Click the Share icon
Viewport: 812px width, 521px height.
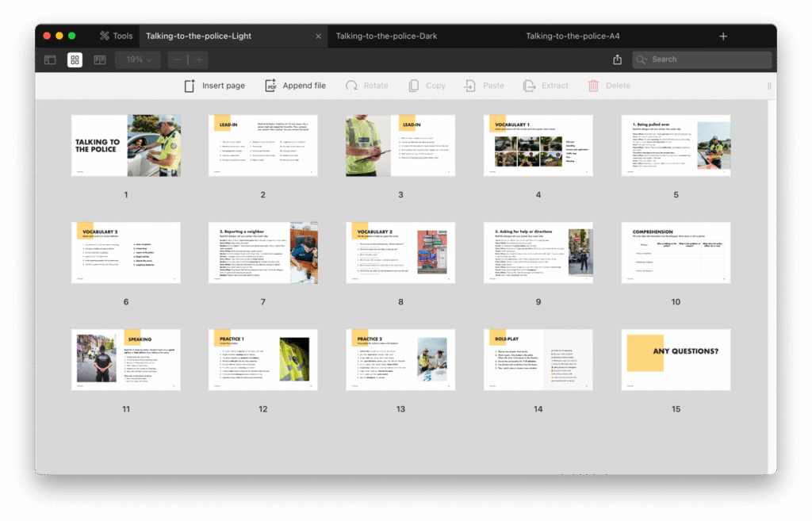pos(617,59)
